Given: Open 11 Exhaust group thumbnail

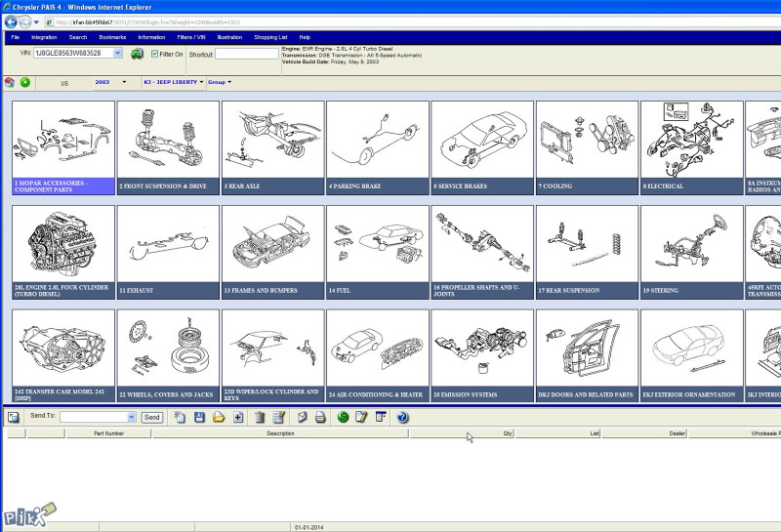Looking at the screenshot, I should tap(168, 252).
